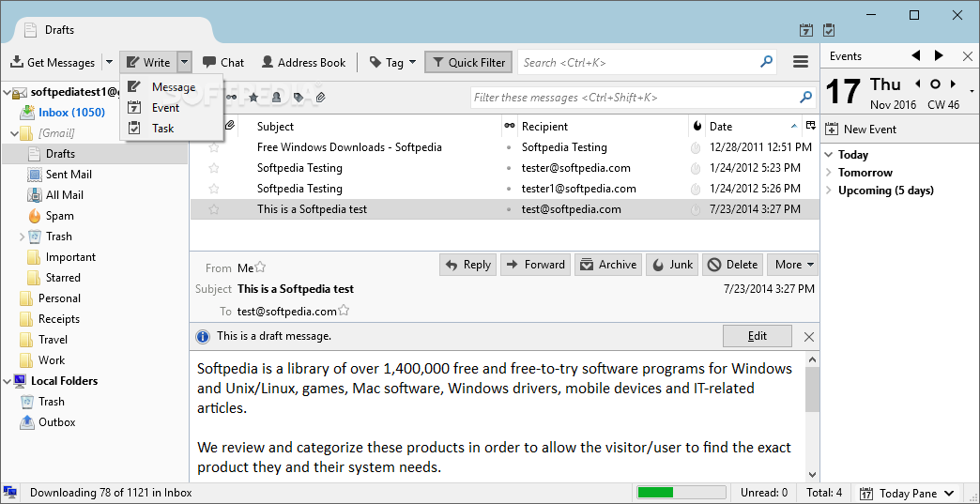Click the Write button dropdown arrow
This screenshot has height=504, width=980.
pyautogui.click(x=184, y=63)
